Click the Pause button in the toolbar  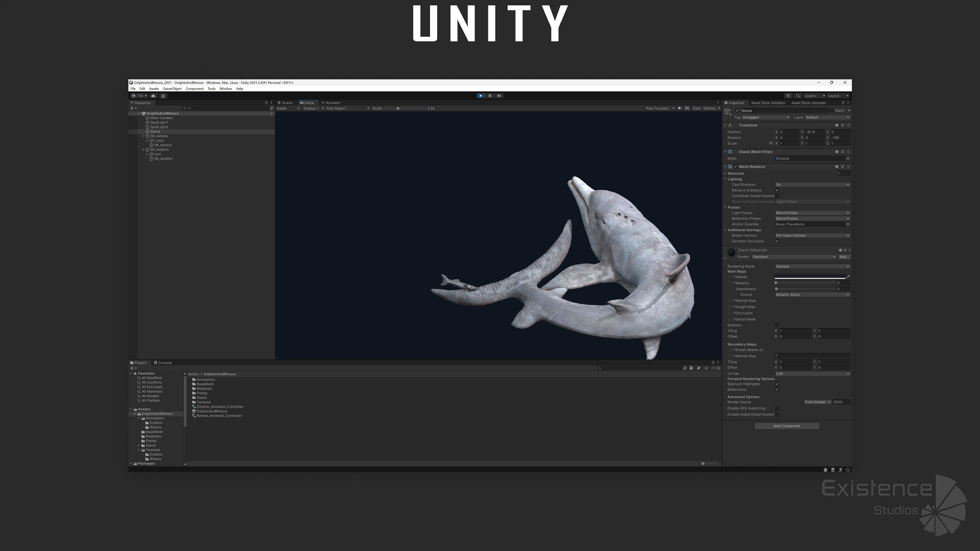pos(490,96)
